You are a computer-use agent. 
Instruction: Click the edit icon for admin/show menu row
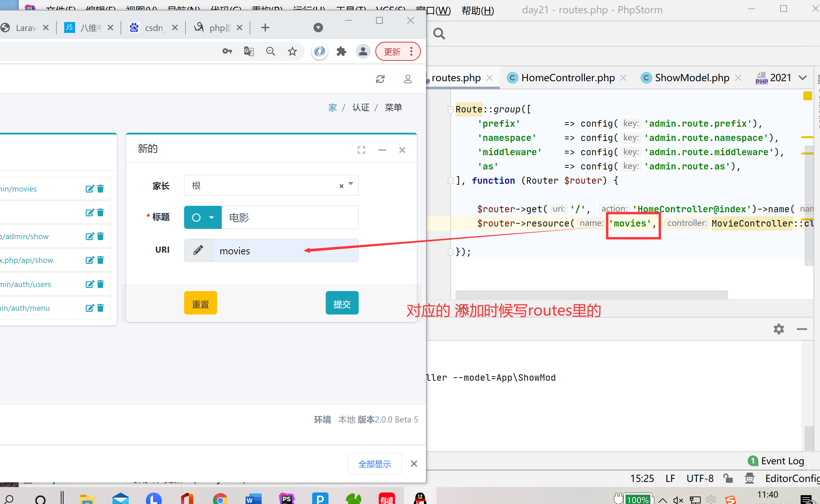click(x=89, y=236)
